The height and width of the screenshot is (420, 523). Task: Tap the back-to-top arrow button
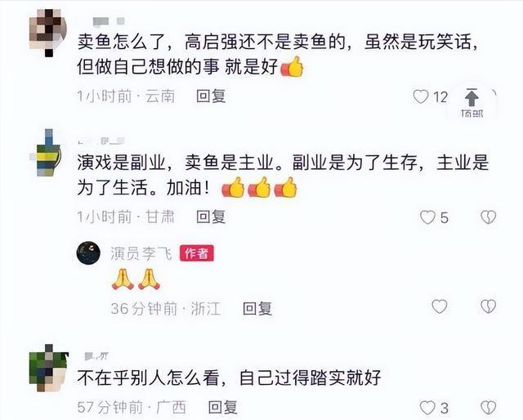[x=472, y=102]
